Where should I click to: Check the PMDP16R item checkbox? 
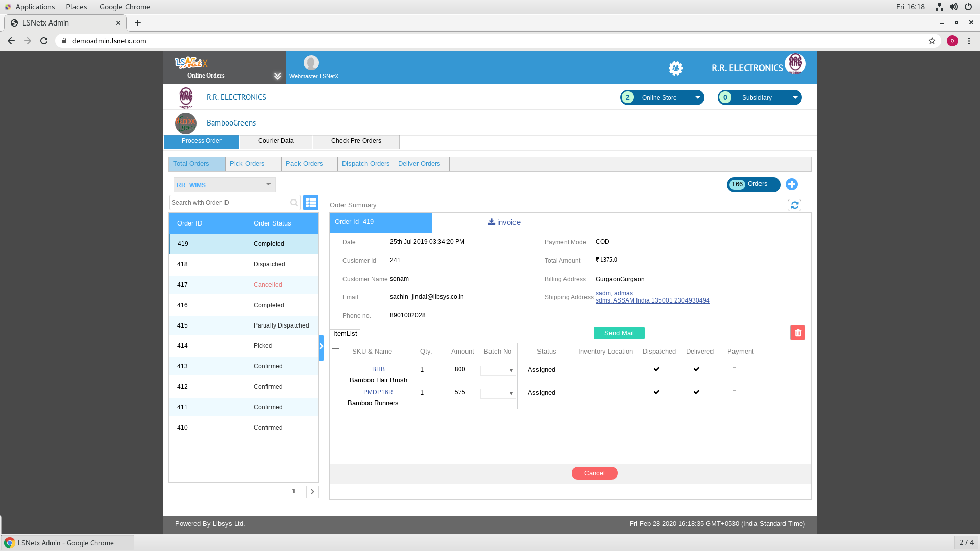(x=335, y=392)
